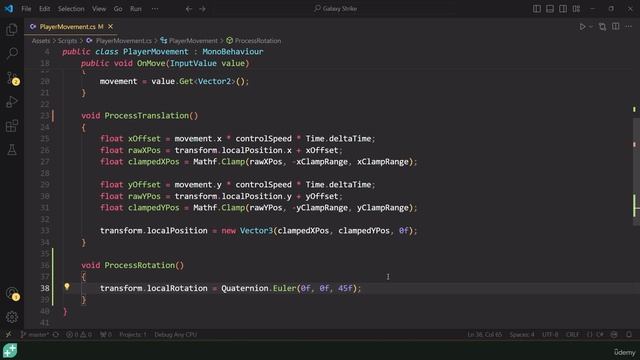The width and height of the screenshot is (640, 360).
Task: Open the Edit menu
Action: point(44,9)
